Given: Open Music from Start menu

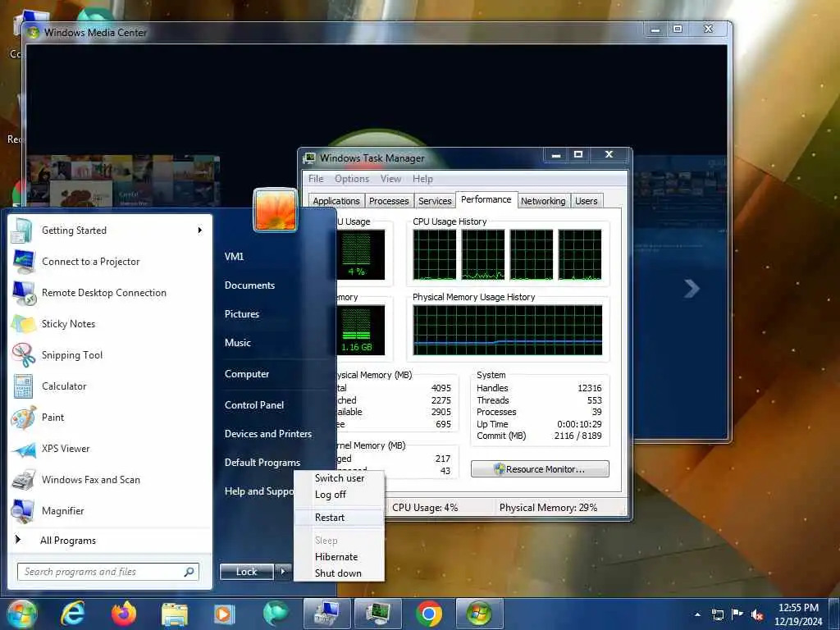Looking at the screenshot, I should (238, 343).
